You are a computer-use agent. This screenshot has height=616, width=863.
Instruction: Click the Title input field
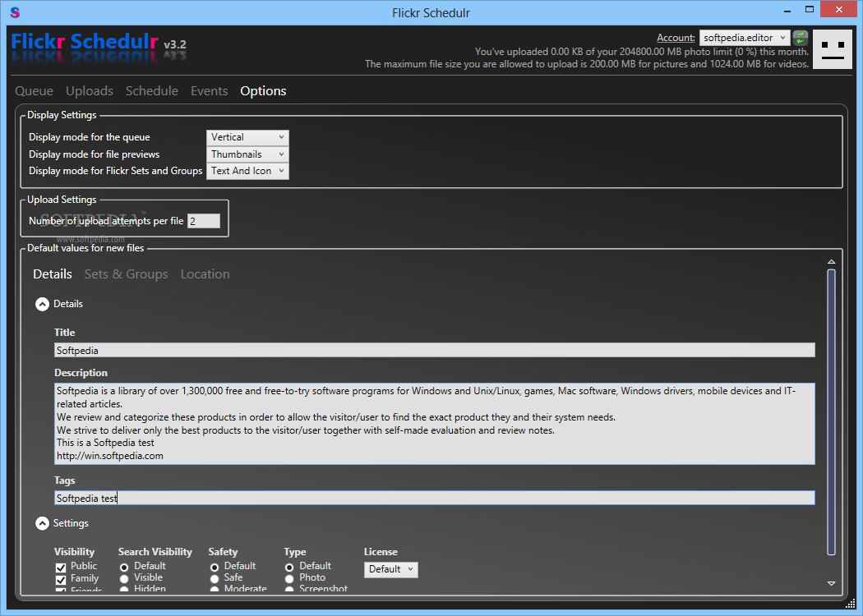coord(434,351)
